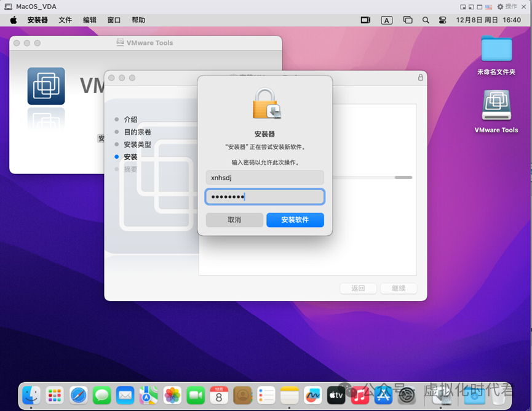Select the 介绍 step in installer sidebar
Viewport: 532px width, 411px height.
[130, 119]
